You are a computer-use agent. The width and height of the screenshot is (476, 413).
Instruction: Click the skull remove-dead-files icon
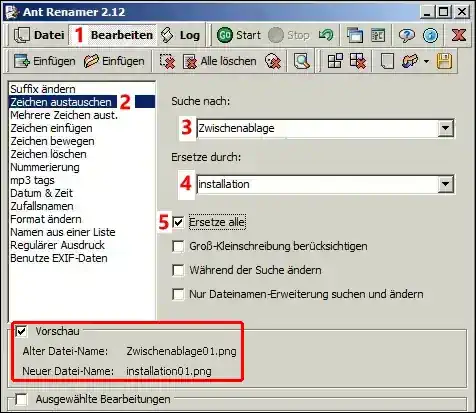click(x=273, y=61)
